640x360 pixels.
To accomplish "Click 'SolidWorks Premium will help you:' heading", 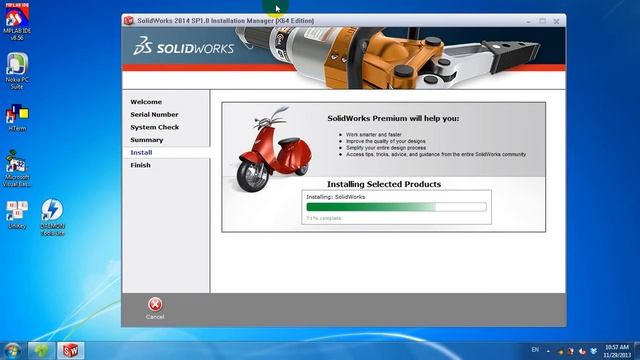I will pos(393,118).
